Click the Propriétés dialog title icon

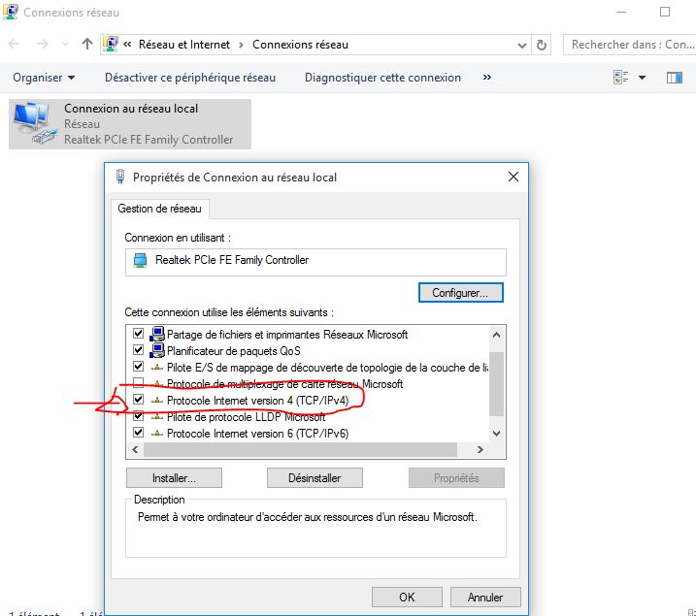[119, 177]
